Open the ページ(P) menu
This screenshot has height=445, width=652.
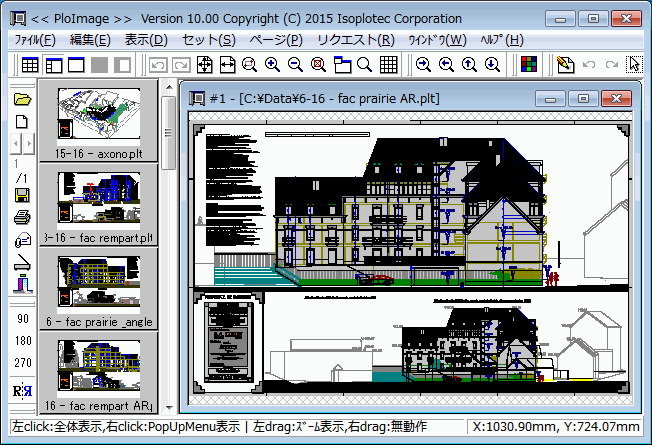276,40
